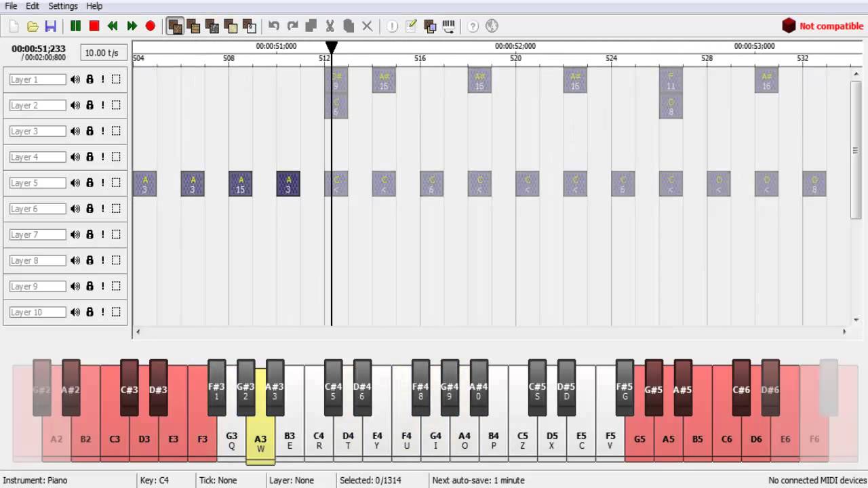Viewport: 868px width, 488px height.
Task: Cut selected notes with scissors icon
Action: point(330,26)
